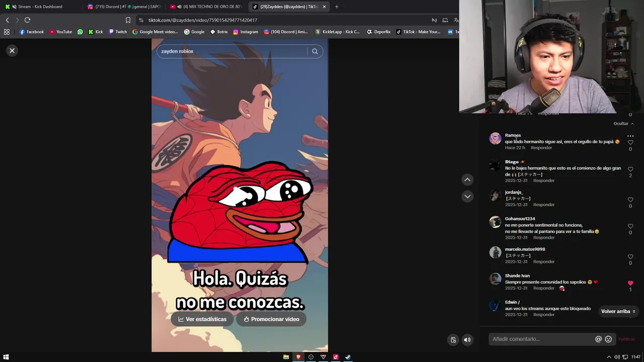Open Botrix bookmark
The height and width of the screenshot is (362, 644).
pos(219,32)
